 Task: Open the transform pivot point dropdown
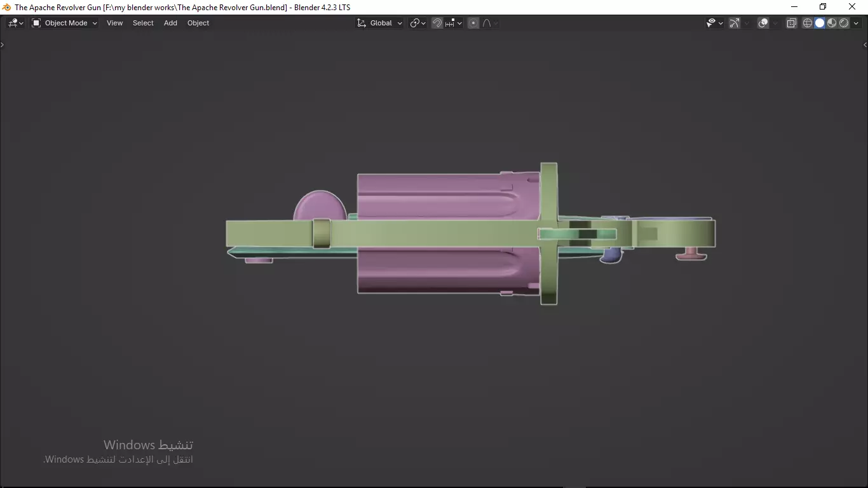417,23
